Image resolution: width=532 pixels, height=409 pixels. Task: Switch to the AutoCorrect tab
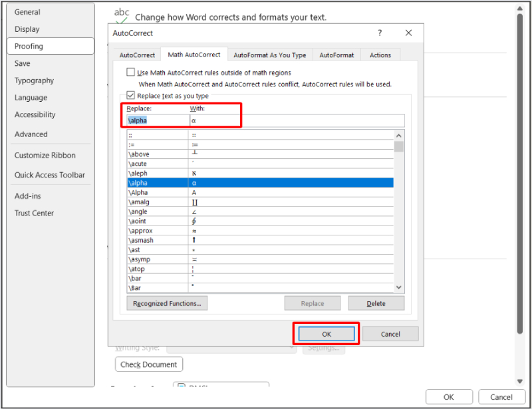click(137, 55)
